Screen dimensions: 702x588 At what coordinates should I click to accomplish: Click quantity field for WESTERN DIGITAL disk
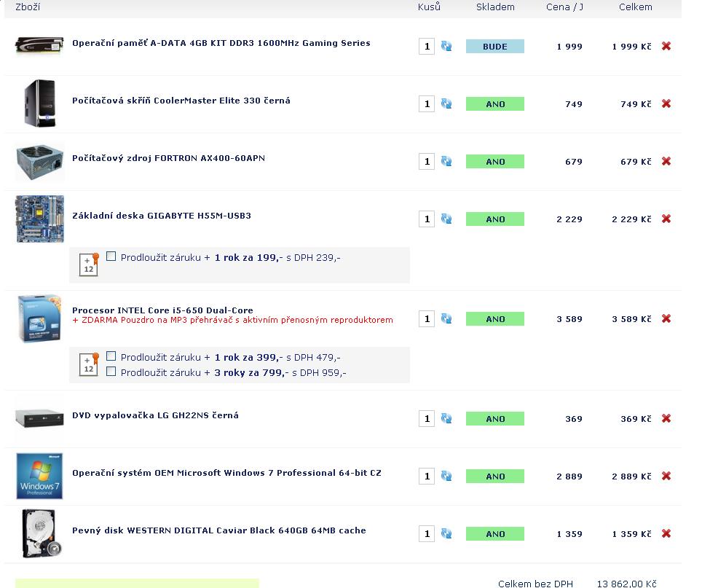(427, 534)
